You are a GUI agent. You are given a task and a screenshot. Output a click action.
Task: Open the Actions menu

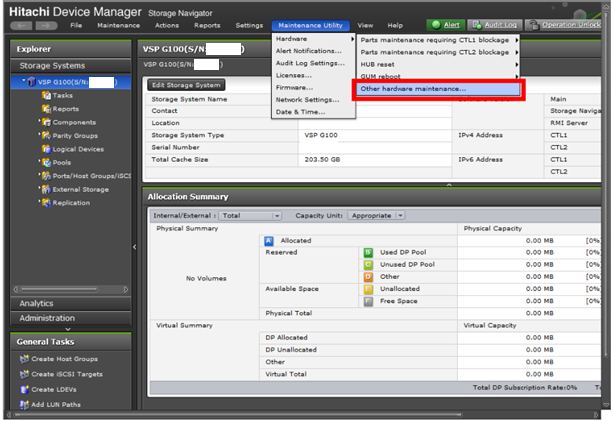167,25
